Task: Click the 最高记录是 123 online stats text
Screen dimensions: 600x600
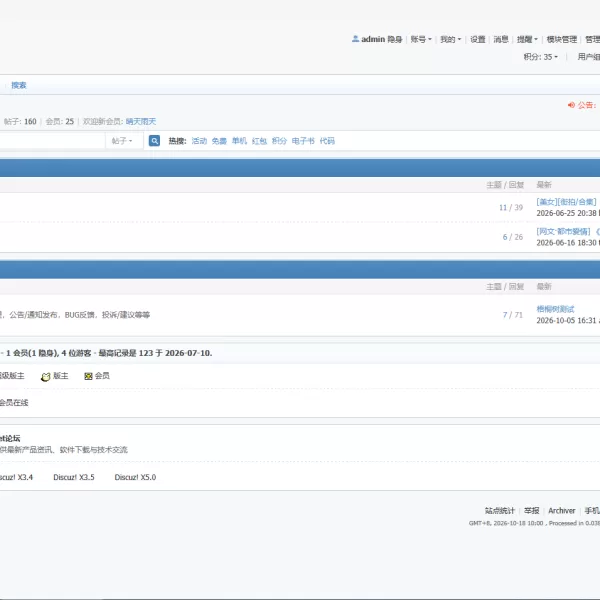Action: coord(155,353)
